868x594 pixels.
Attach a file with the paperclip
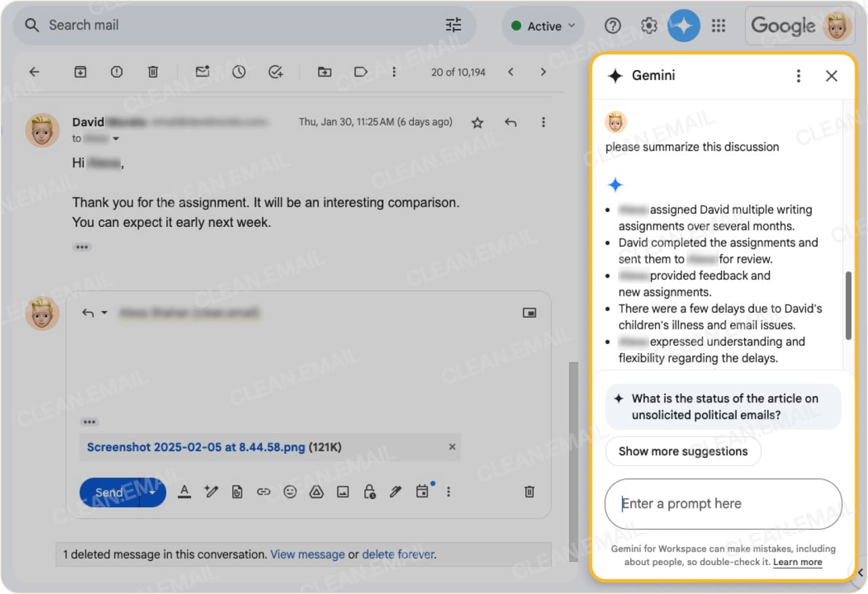237,491
